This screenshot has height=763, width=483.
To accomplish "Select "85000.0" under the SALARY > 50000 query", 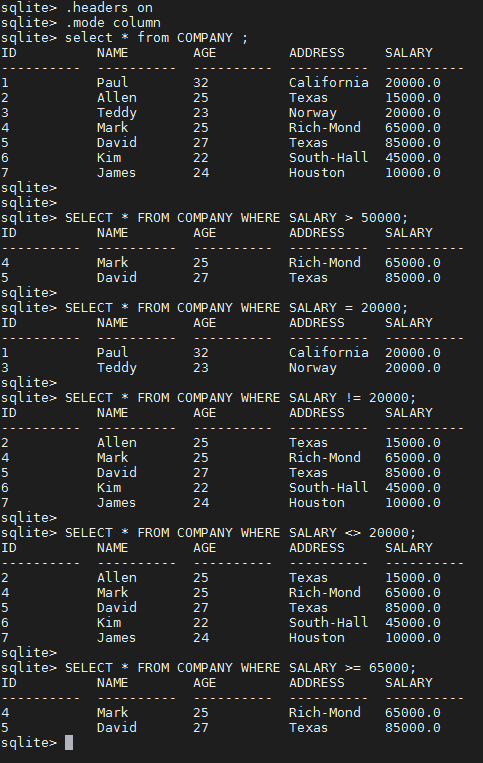I will point(413,278).
